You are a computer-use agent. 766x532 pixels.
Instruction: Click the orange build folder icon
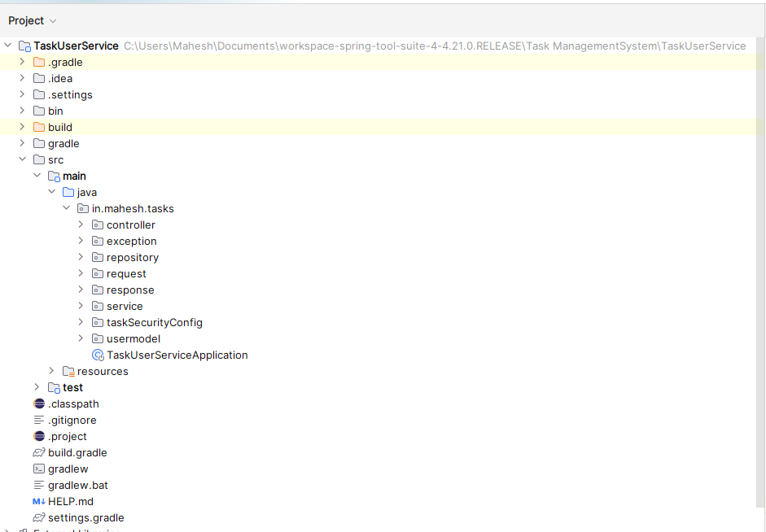(39, 128)
